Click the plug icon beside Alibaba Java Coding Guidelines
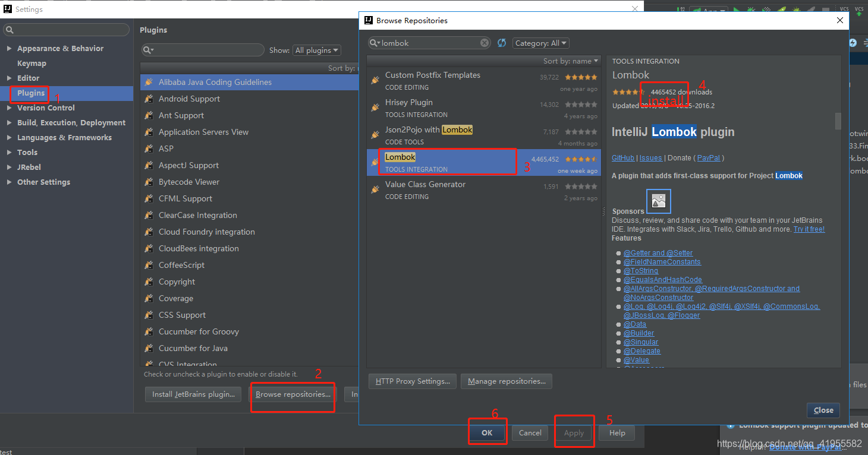868x455 pixels. (149, 82)
